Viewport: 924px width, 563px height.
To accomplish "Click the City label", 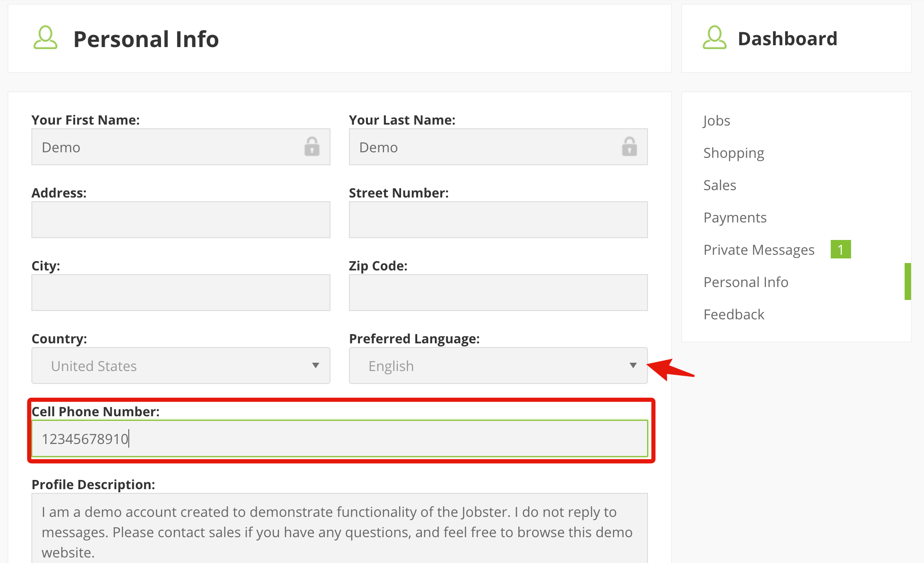I will point(46,266).
